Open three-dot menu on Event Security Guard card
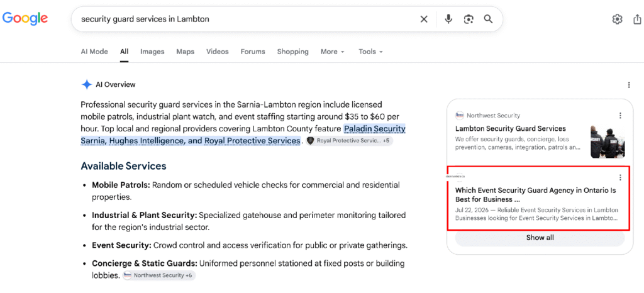Screen dimensions: 644x293 pos(620,177)
